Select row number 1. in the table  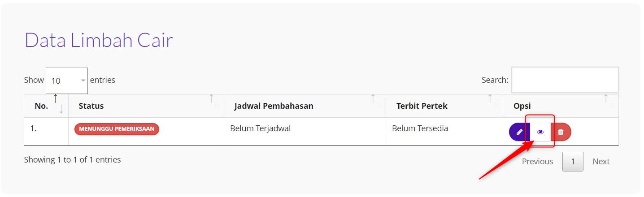click(x=34, y=128)
